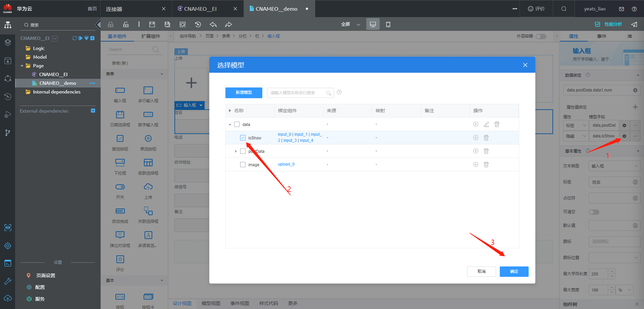Click the send paper-plane icon at top right
Image resolution: width=644 pixels, height=309 pixels.
coord(634,24)
